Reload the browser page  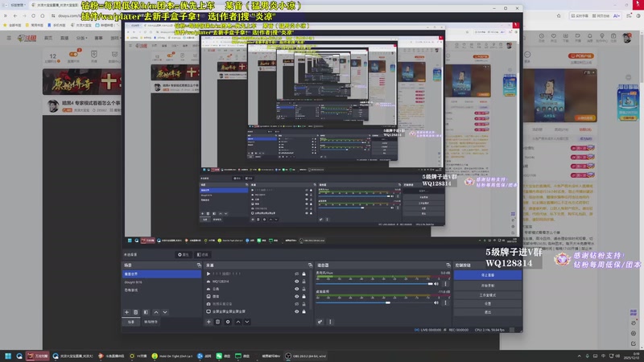point(33,15)
